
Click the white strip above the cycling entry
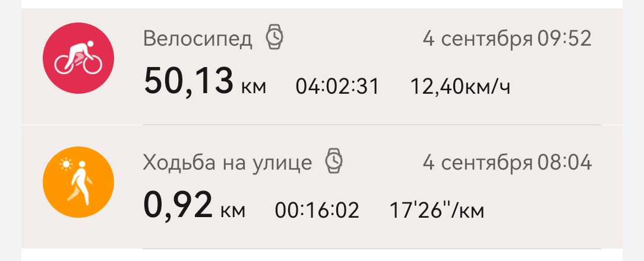tap(322, 4)
